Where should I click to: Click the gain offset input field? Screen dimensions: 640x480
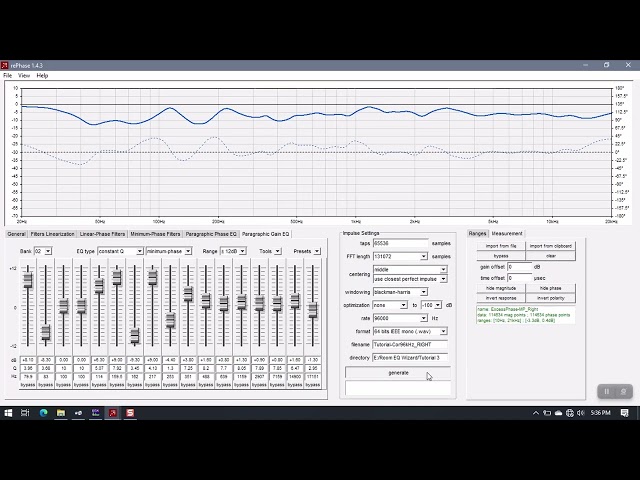520,267
